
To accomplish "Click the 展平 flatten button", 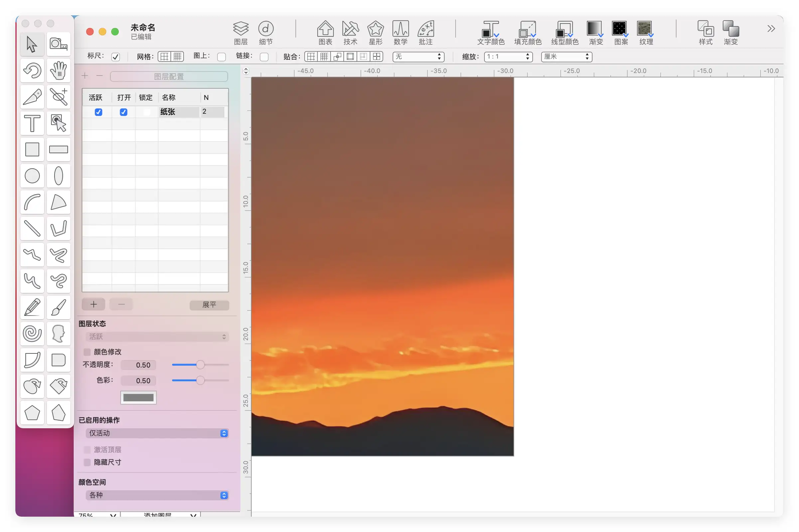I will (209, 305).
